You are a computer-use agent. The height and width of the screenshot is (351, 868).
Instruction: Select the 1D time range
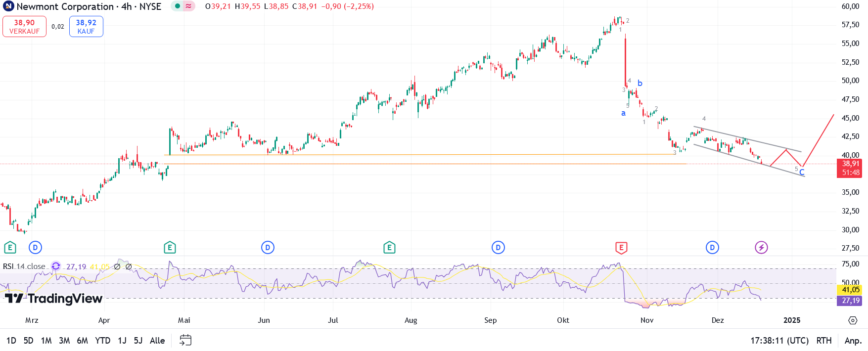coord(11,341)
